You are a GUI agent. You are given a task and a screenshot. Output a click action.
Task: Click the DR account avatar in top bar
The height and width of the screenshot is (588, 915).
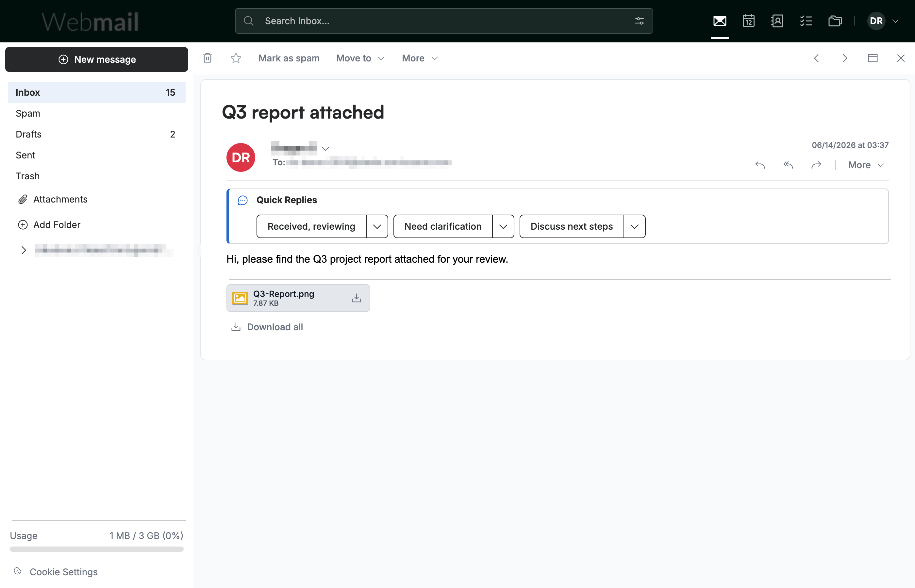876,21
